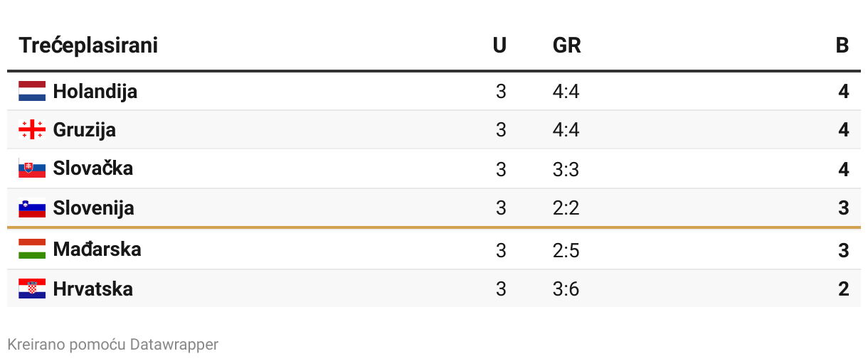Image resolution: width=868 pixels, height=361 pixels.
Task: Click the B column header
Action: click(842, 45)
